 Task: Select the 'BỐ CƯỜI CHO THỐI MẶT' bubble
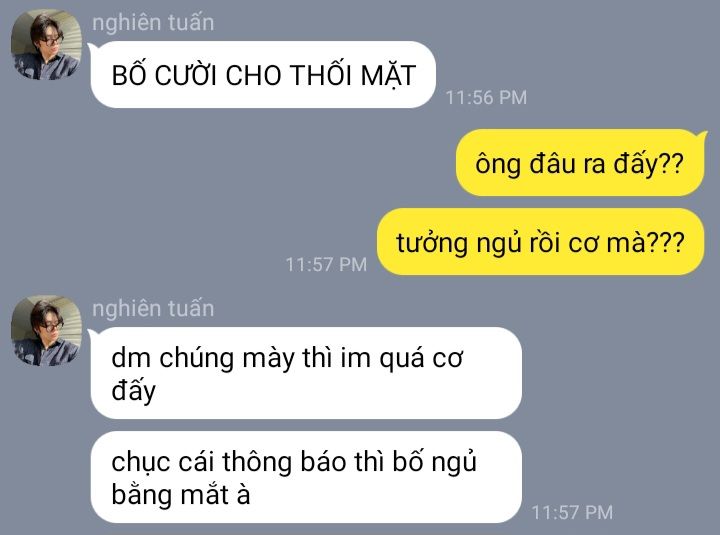click(x=263, y=75)
